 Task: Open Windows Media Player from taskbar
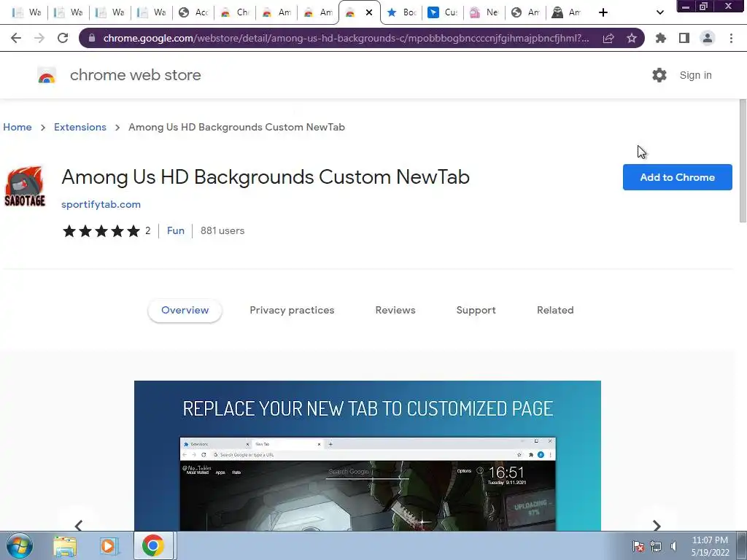pos(108,545)
